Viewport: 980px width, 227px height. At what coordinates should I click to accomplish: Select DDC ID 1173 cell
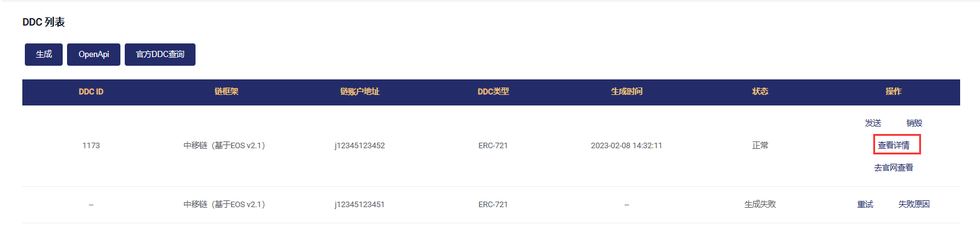click(x=91, y=146)
